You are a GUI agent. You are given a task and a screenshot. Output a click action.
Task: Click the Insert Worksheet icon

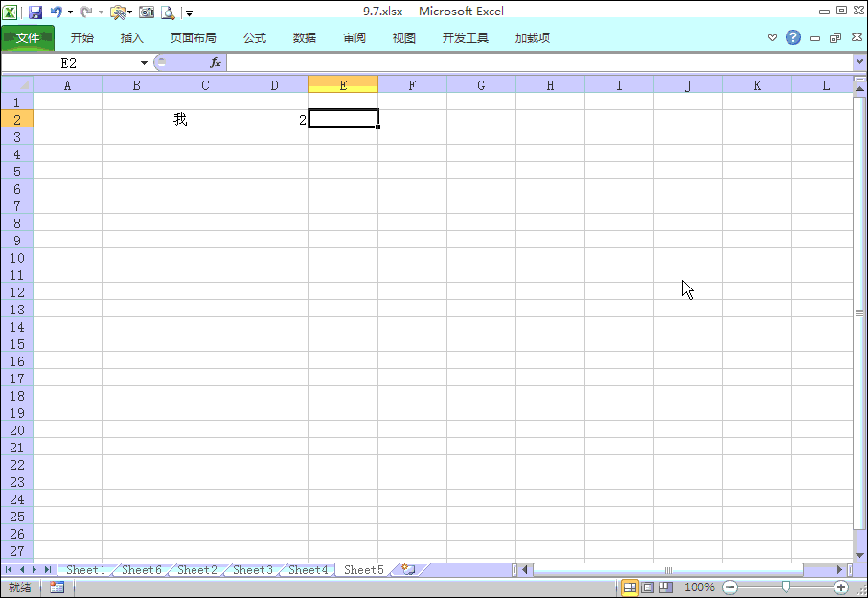tap(409, 570)
